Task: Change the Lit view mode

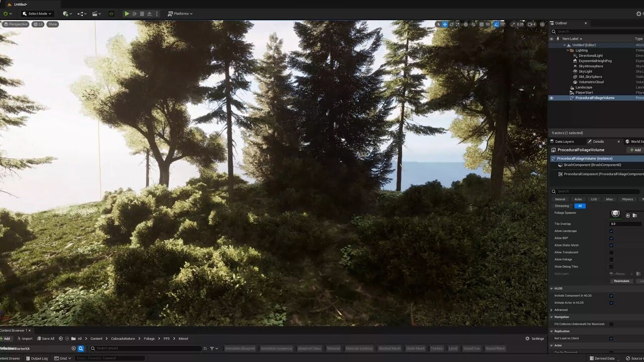Action: pyautogui.click(x=38, y=24)
